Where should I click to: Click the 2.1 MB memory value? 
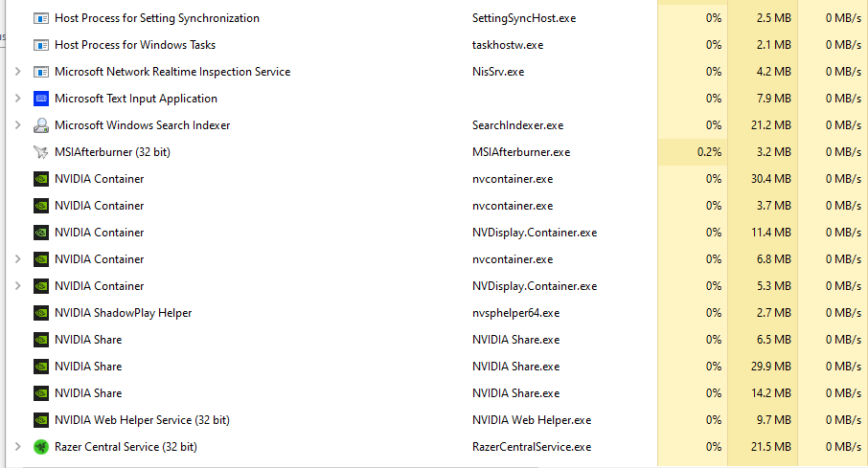[773, 45]
